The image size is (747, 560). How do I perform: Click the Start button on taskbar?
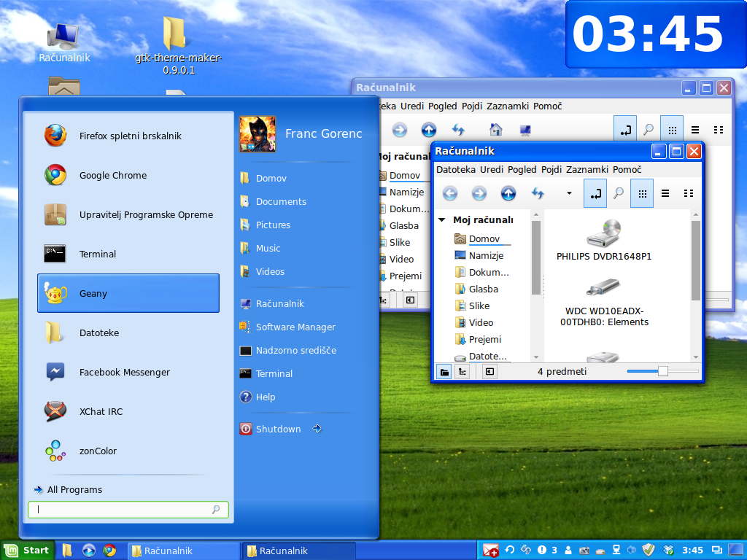27,551
